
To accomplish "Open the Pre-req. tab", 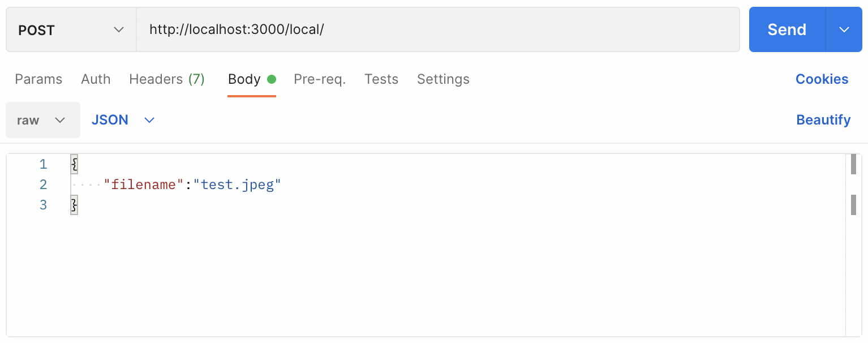I will click(x=320, y=79).
